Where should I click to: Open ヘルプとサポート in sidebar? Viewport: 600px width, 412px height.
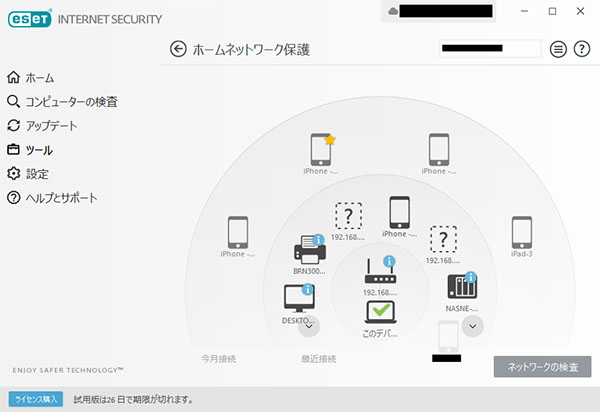[52, 198]
